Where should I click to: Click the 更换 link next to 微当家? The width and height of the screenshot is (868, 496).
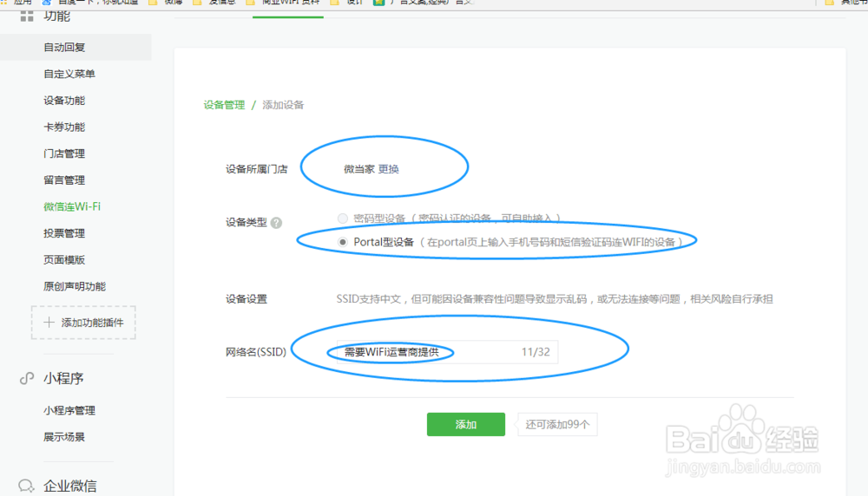tap(389, 169)
